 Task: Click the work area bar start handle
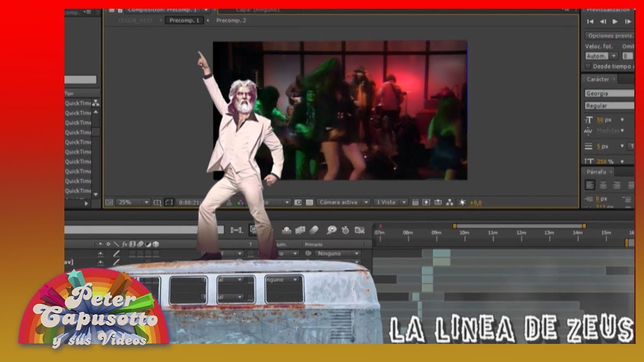pyautogui.click(x=455, y=226)
